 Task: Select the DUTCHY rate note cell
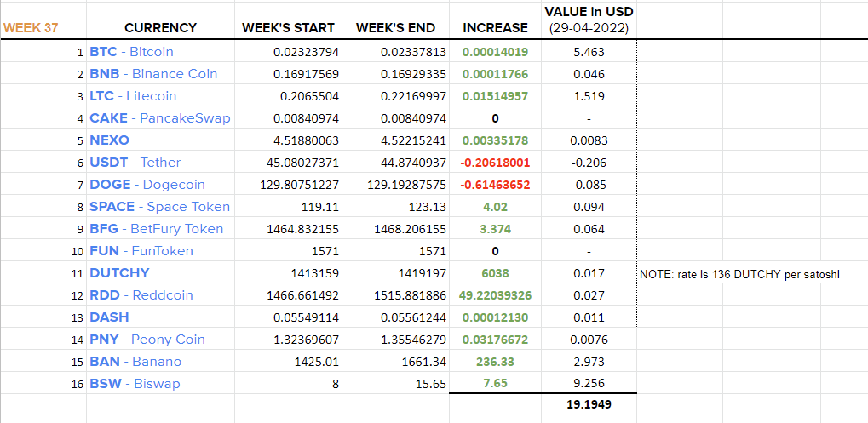[739, 274]
